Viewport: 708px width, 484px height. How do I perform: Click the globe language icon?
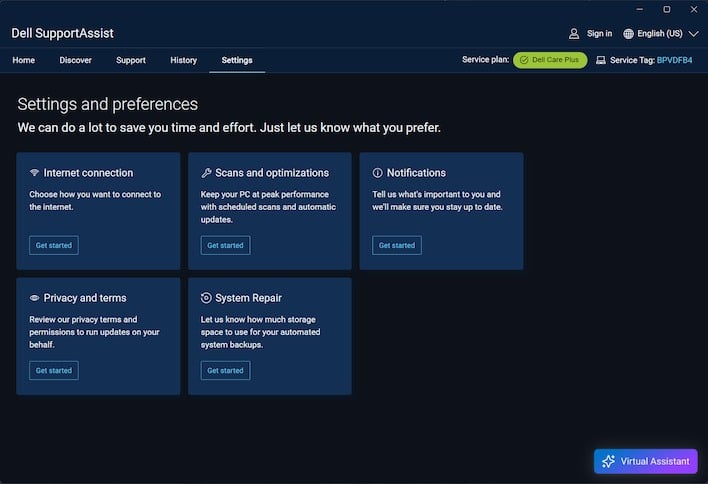tap(629, 33)
